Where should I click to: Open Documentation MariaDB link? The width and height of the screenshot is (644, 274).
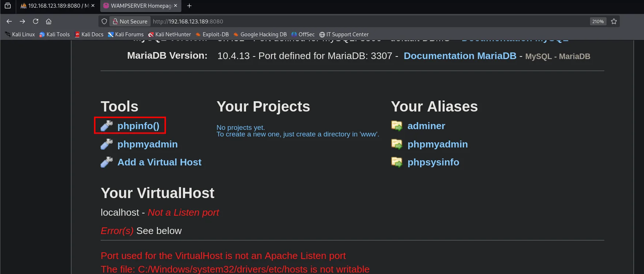tap(460, 56)
